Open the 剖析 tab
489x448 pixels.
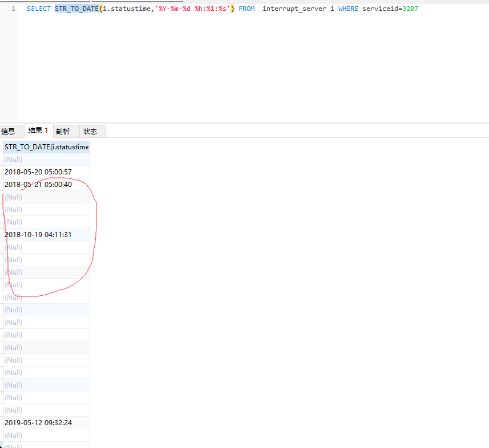click(62, 131)
